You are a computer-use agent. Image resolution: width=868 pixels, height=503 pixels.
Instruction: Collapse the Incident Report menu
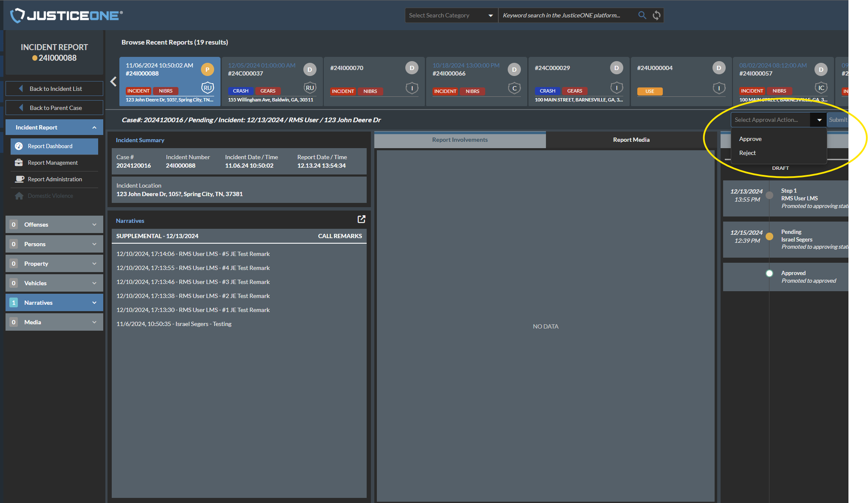(x=94, y=127)
